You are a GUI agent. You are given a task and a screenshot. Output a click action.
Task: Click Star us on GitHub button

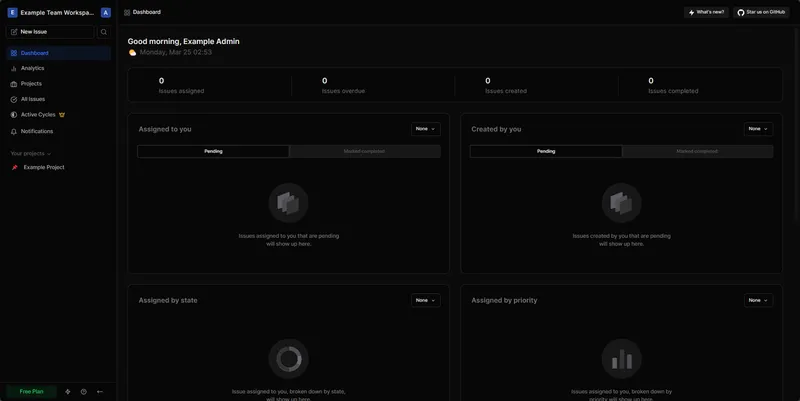click(762, 12)
